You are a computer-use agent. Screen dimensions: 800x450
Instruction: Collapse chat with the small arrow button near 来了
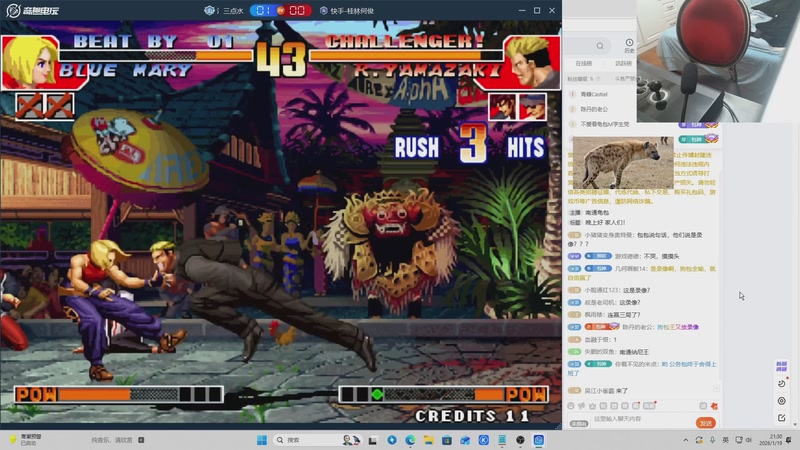[x=716, y=389]
